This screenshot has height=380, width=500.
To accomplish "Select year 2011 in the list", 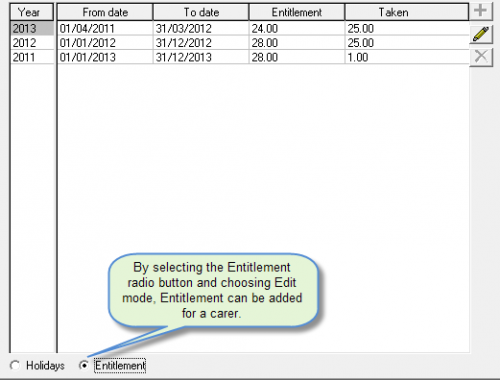I will [x=32, y=57].
